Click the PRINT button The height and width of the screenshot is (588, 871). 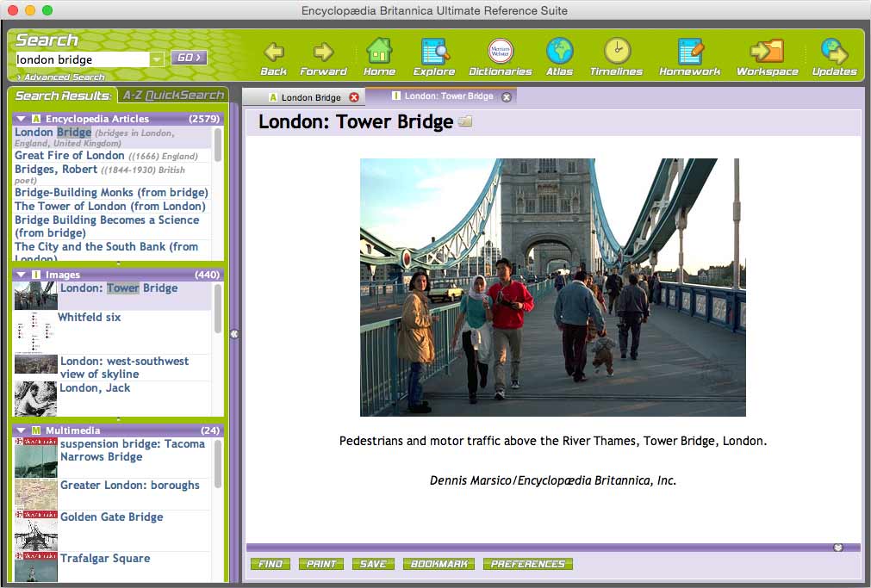321,564
